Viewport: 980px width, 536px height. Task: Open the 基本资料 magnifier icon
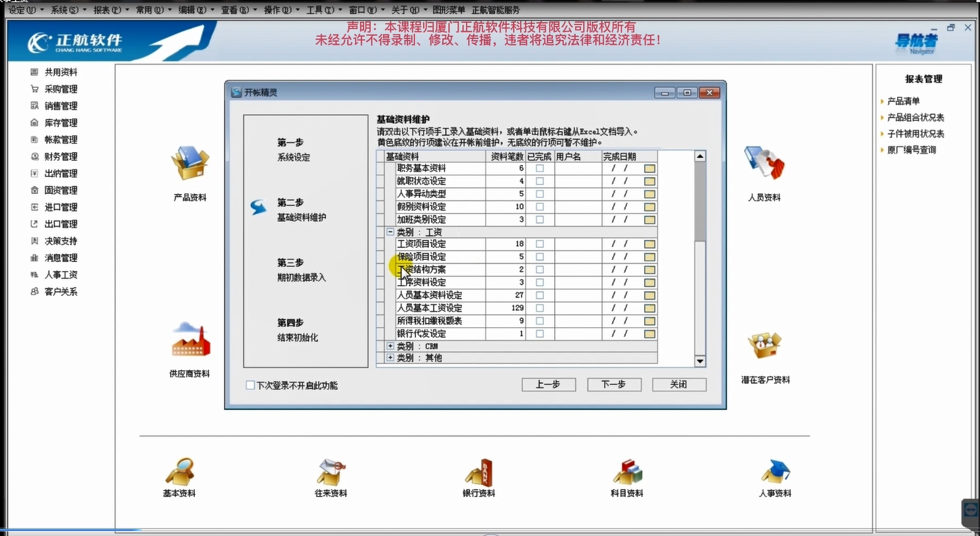point(179,472)
